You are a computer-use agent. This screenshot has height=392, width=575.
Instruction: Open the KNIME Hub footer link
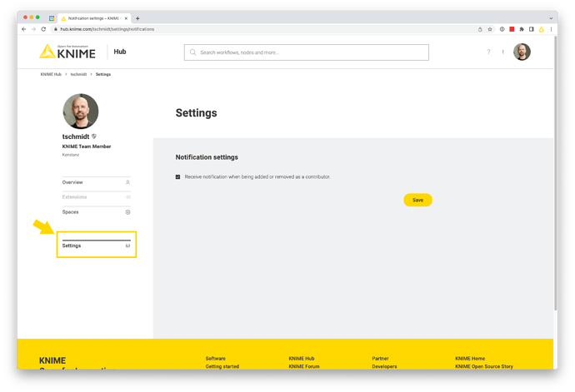point(302,359)
